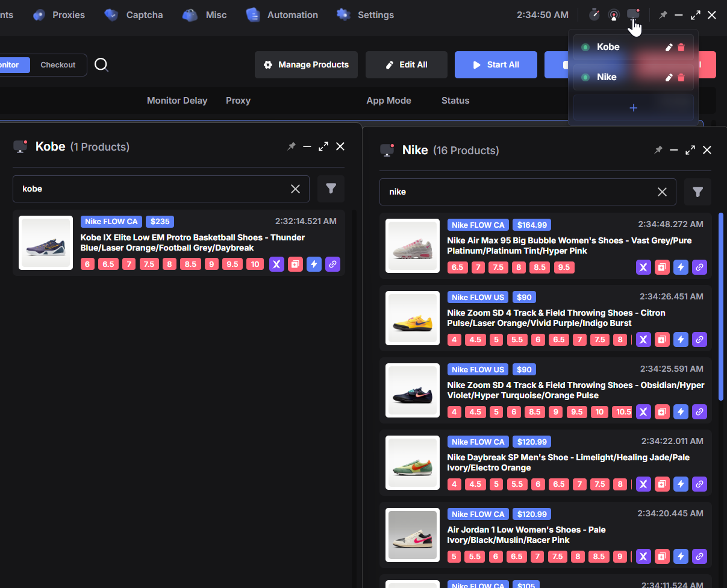Switch to the Misc tab
The width and height of the screenshot is (727, 588).
pos(204,15)
